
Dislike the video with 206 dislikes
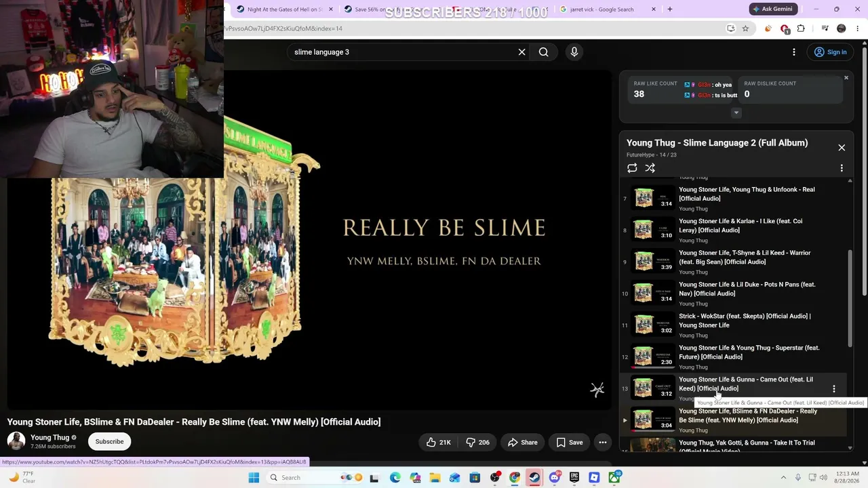click(x=477, y=443)
